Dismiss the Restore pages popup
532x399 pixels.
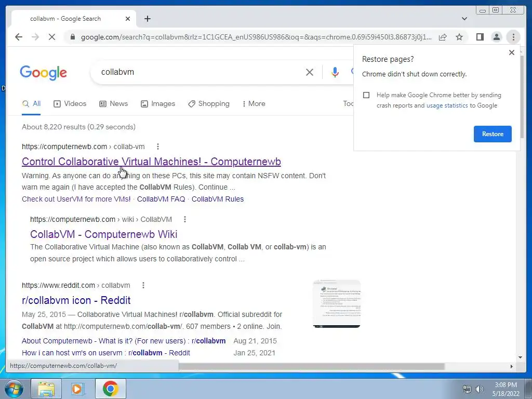point(512,52)
